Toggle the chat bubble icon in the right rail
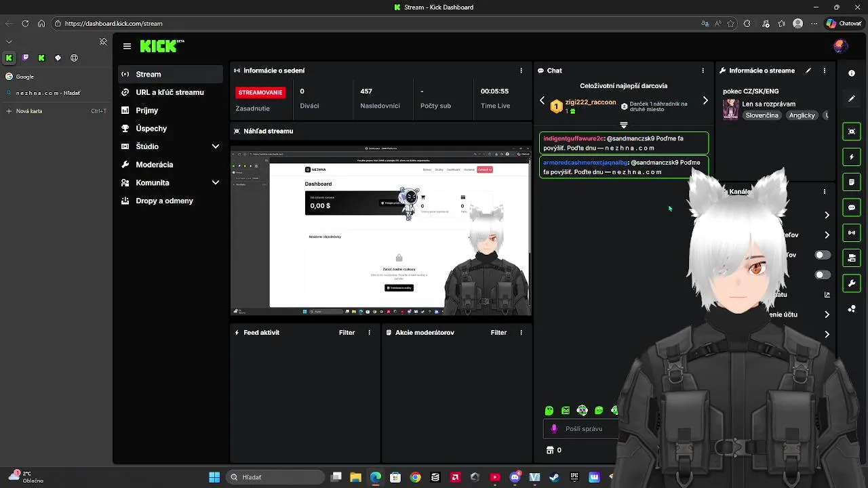Screen dimensions: 868x488 click(x=852, y=207)
